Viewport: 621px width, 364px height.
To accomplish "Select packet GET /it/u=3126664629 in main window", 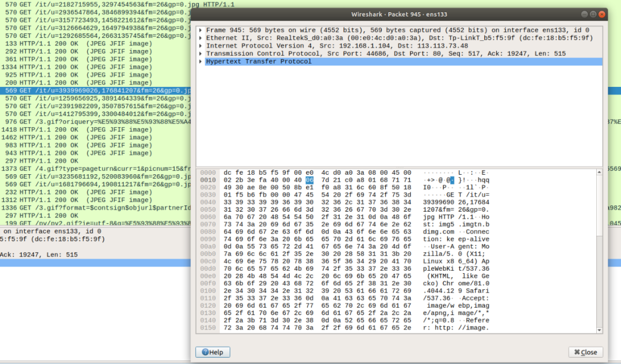I will point(95,28).
